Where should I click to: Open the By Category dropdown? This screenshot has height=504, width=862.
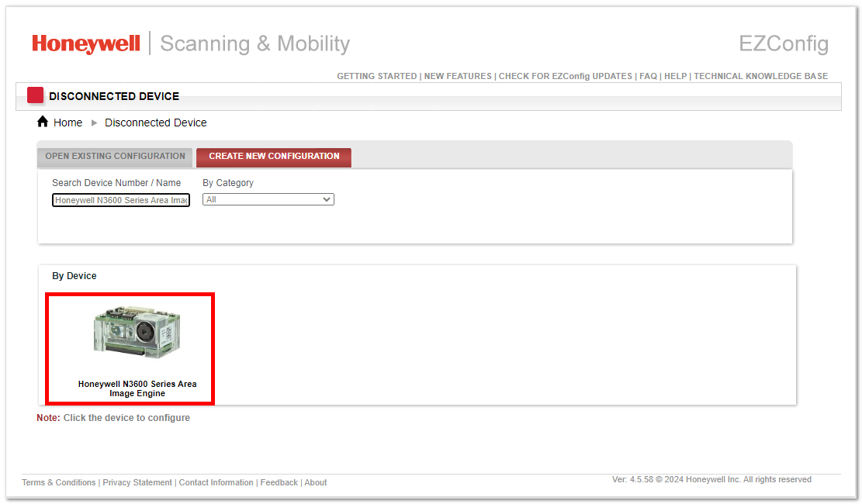pos(268,199)
